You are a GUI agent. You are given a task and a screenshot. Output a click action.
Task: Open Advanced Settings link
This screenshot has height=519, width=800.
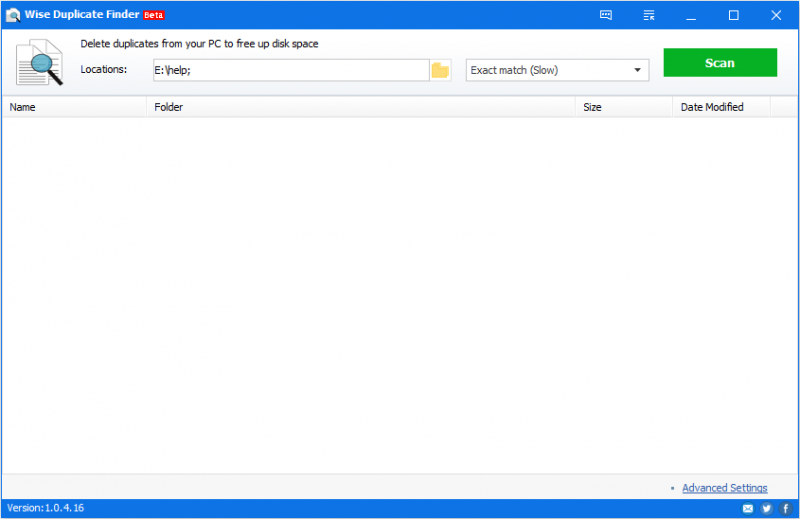coord(724,488)
